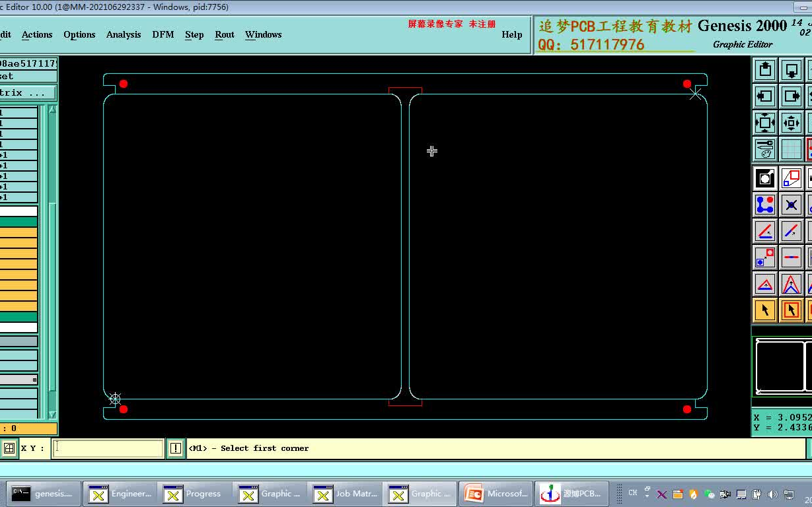The width and height of the screenshot is (812, 507).
Task: Click the Matrix button in left panel
Action: tap(28, 92)
